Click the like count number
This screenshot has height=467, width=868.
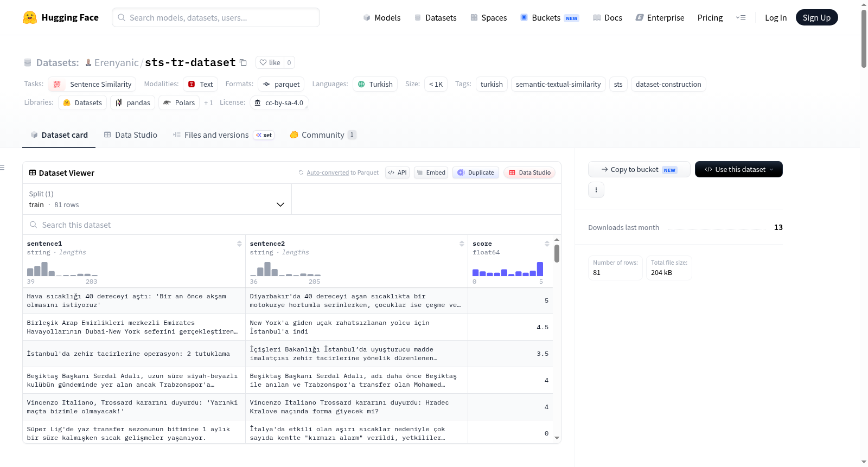(x=289, y=62)
